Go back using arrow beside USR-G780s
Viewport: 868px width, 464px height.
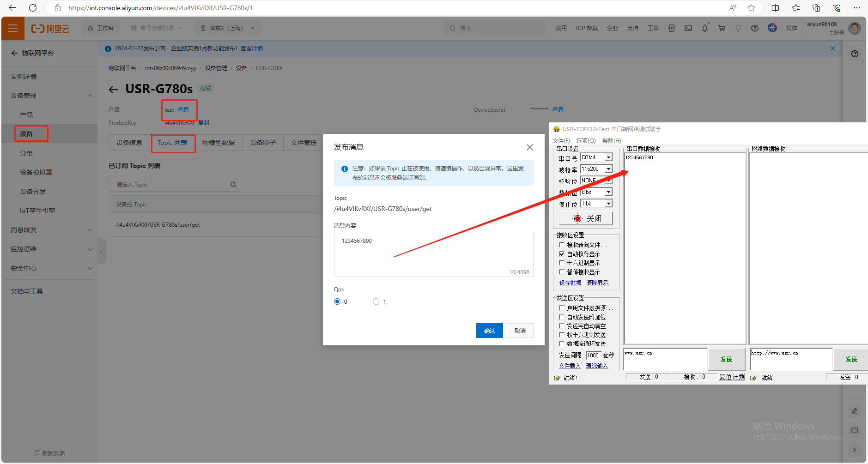tap(114, 89)
